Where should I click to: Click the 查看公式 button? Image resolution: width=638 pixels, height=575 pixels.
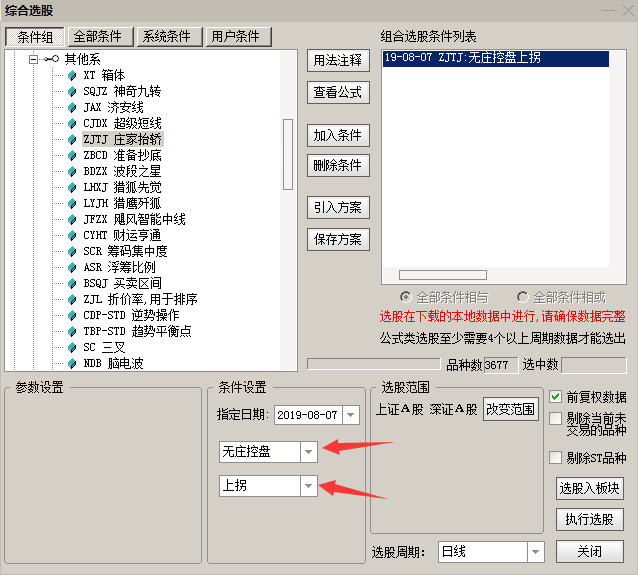[338, 92]
